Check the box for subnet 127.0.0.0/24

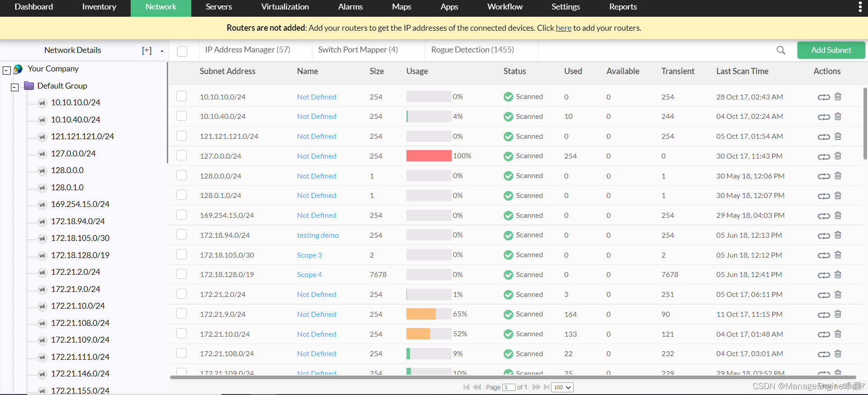click(x=181, y=155)
